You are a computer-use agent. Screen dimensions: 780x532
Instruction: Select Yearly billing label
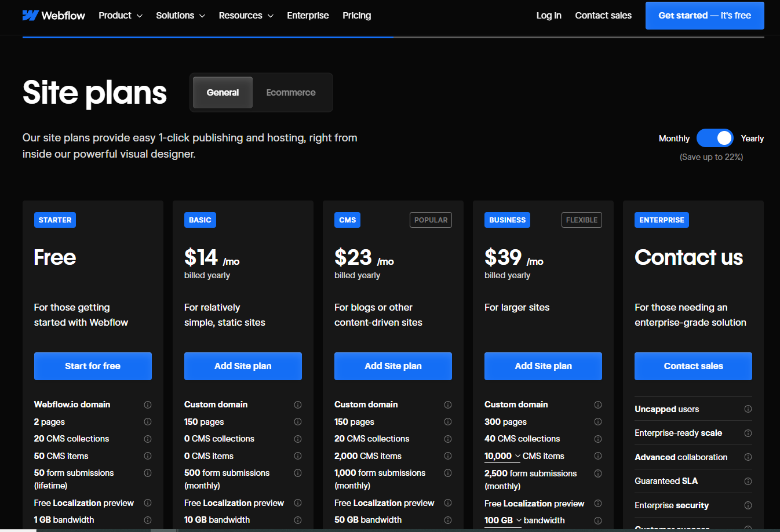(x=752, y=139)
